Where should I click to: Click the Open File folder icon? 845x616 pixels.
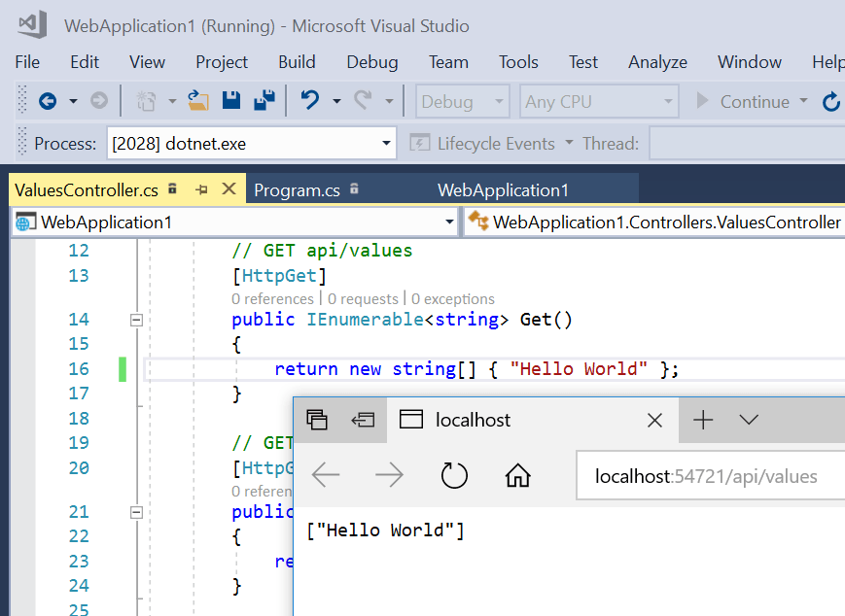(x=198, y=101)
